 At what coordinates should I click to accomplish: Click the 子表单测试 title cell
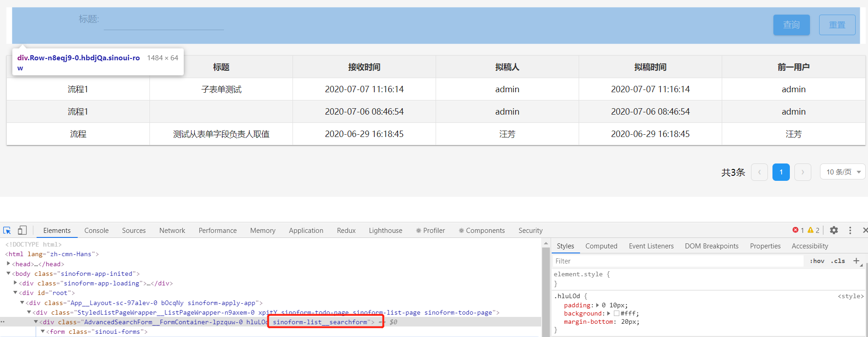pyautogui.click(x=221, y=90)
